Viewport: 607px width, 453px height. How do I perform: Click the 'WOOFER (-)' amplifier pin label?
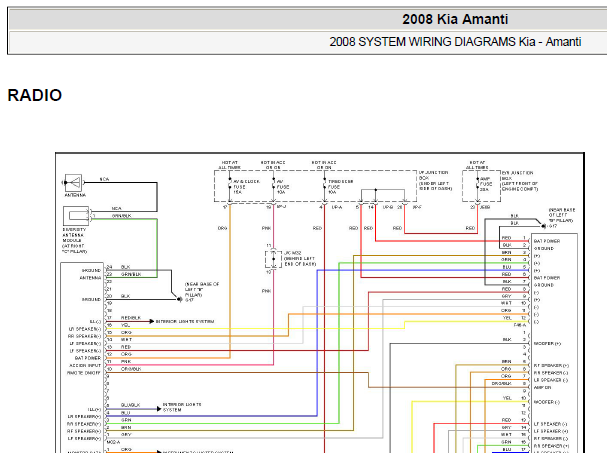point(547,402)
